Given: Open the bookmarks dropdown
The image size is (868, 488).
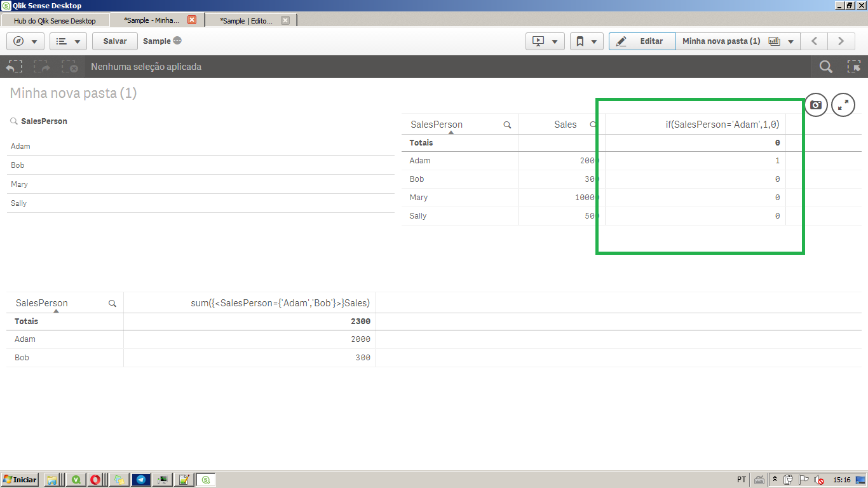Looking at the screenshot, I should [x=587, y=41].
